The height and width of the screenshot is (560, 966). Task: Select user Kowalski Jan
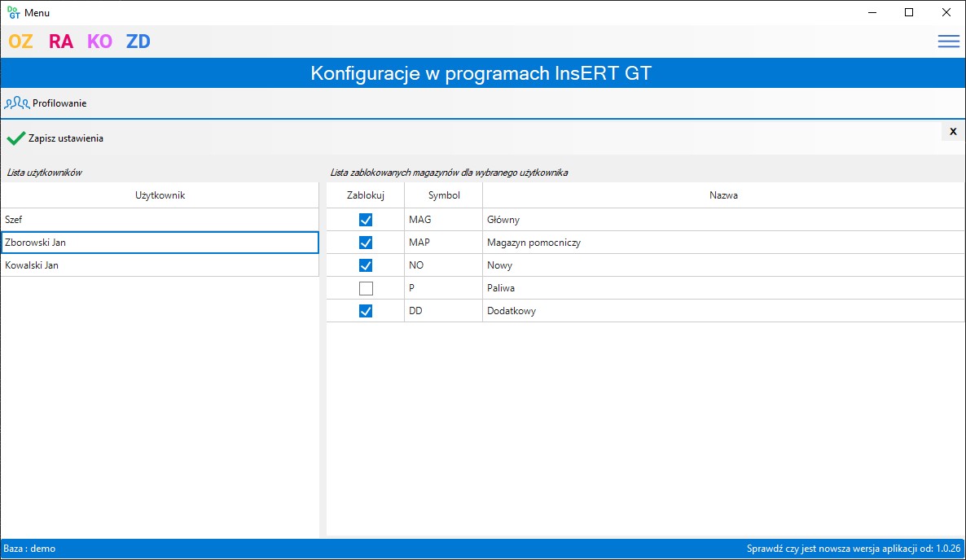160,265
